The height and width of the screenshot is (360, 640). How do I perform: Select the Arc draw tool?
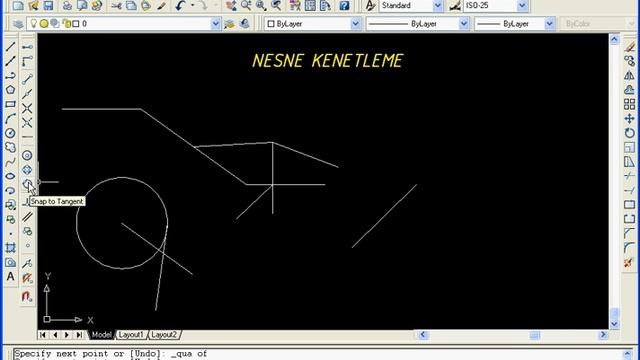[11, 119]
